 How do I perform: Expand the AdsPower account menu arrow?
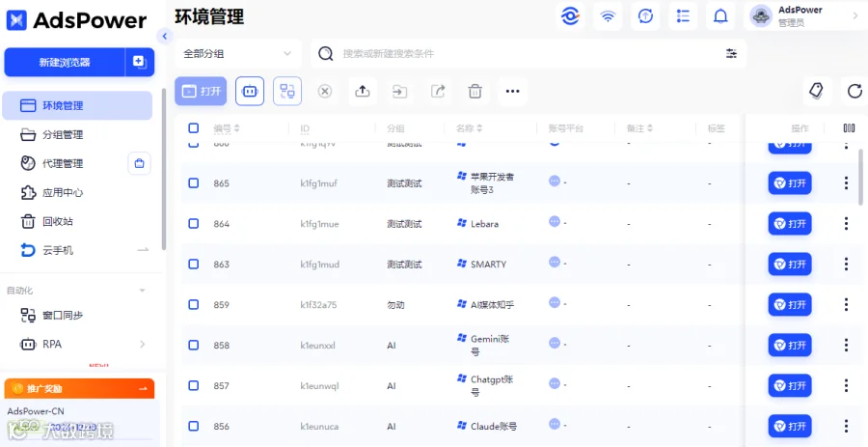pos(854,16)
